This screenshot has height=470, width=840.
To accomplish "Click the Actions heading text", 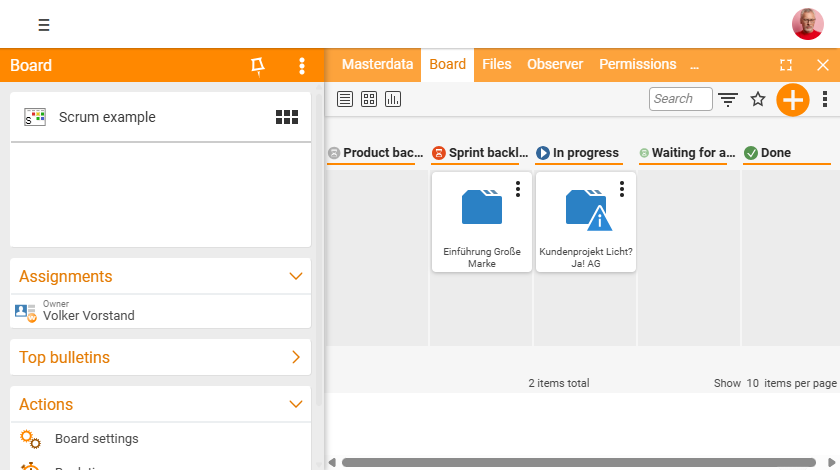I will 46,405.
